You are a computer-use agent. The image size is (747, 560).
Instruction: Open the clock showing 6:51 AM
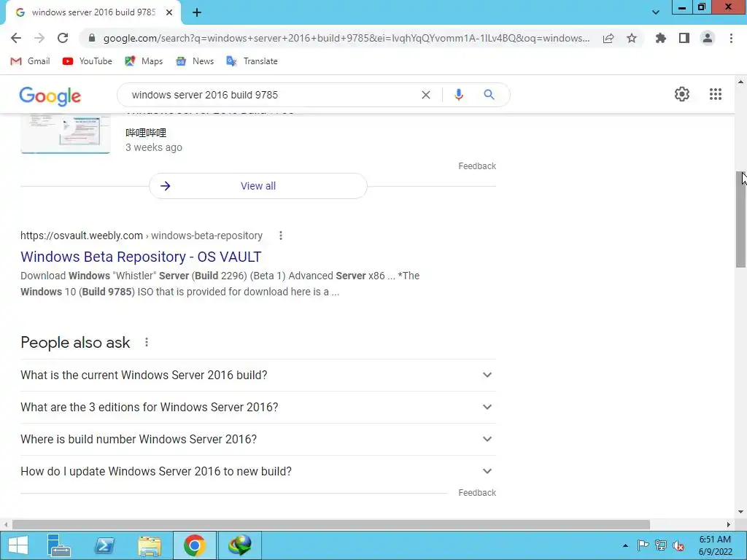(x=715, y=545)
